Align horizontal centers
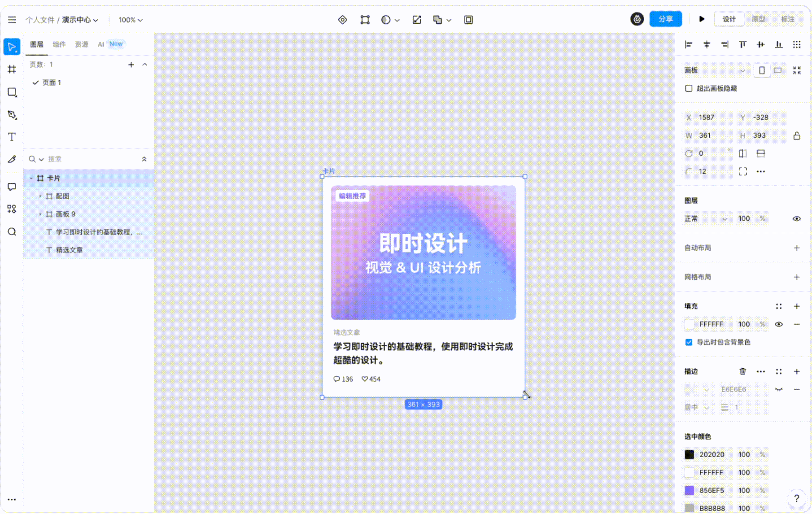 [707, 44]
